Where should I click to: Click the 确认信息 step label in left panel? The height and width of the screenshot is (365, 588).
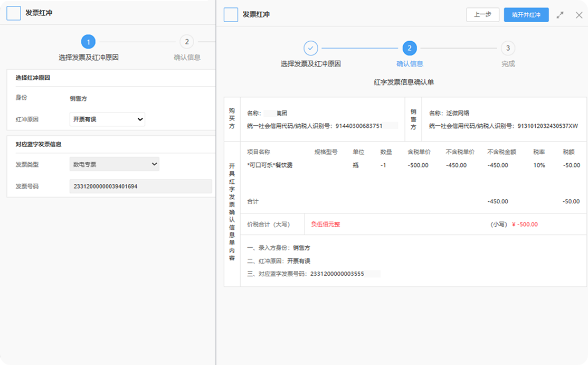187,58
